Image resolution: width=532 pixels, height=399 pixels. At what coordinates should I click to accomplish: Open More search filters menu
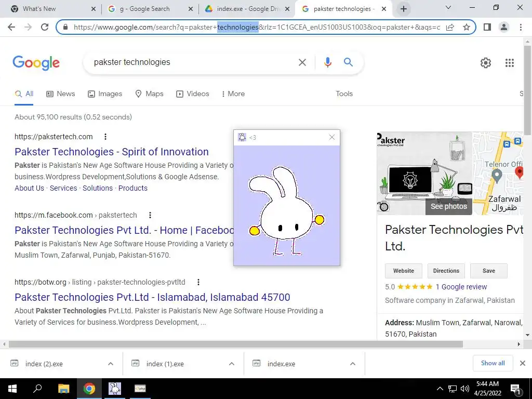point(233,94)
